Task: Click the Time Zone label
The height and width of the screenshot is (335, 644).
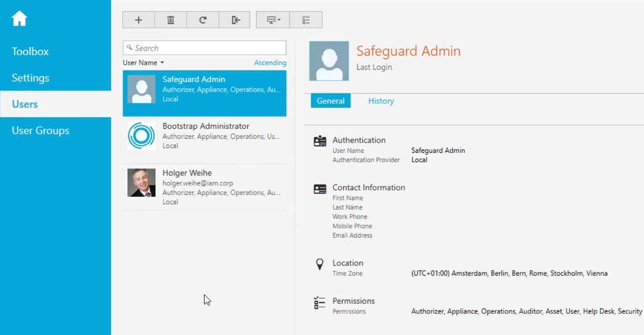Action: pos(348,273)
